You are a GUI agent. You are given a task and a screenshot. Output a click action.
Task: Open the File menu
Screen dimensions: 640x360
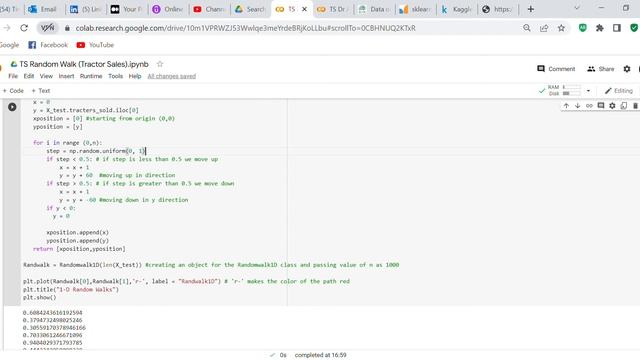click(x=13, y=76)
